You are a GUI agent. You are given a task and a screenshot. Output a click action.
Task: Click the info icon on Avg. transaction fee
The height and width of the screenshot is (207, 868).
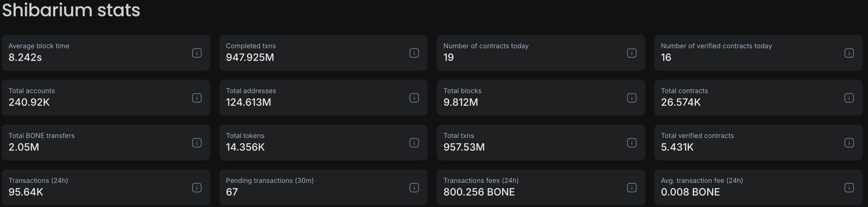pyautogui.click(x=849, y=187)
